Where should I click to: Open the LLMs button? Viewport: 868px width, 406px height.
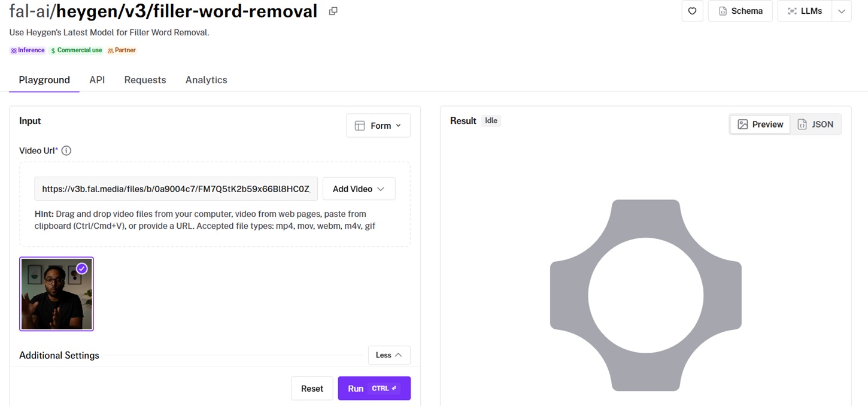805,11
